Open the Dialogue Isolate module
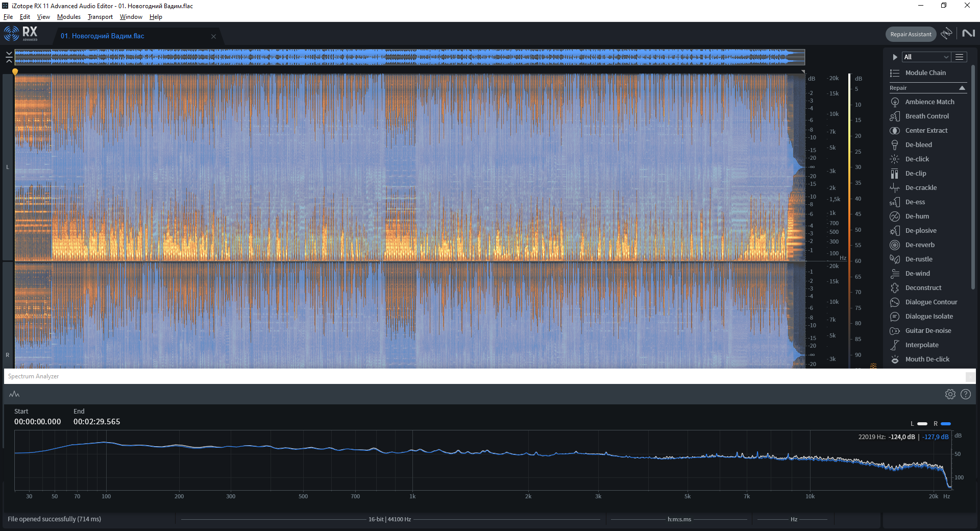Screen dimensions: 980x531 pyautogui.click(x=928, y=317)
